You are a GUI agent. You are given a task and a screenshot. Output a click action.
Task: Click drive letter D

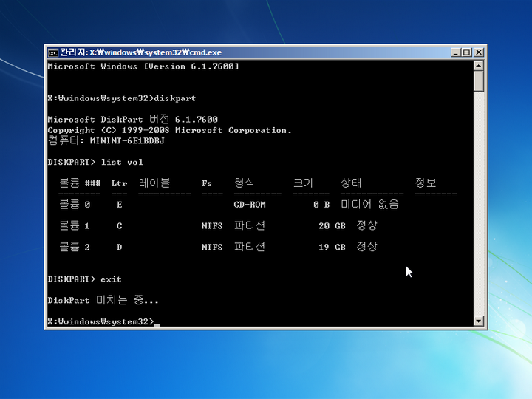coord(119,247)
